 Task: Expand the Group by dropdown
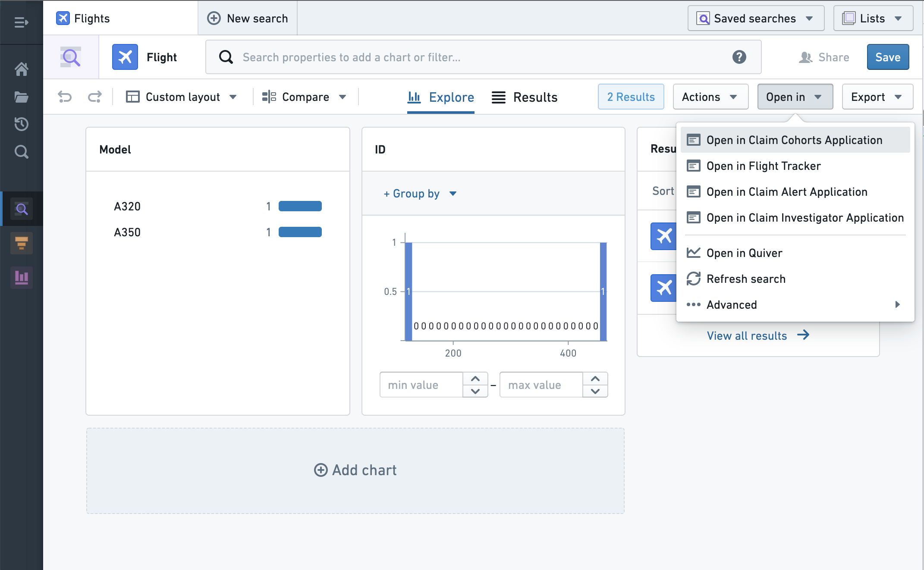[x=420, y=194]
